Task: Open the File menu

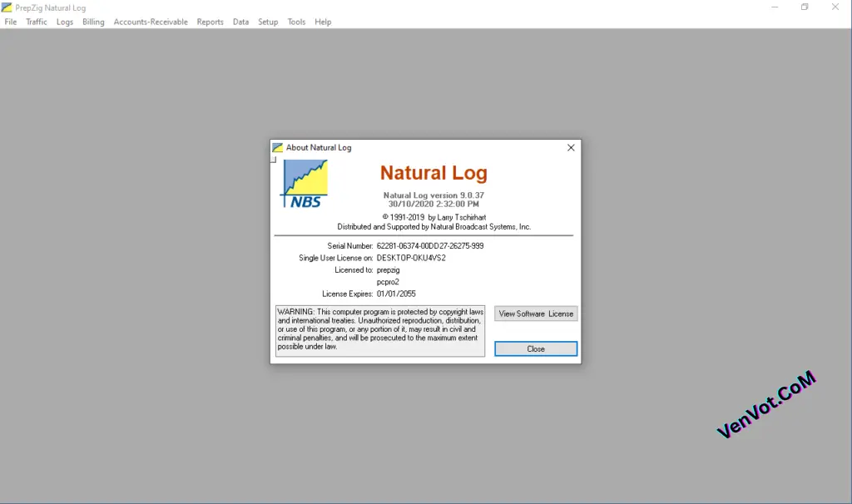Action: (10, 22)
